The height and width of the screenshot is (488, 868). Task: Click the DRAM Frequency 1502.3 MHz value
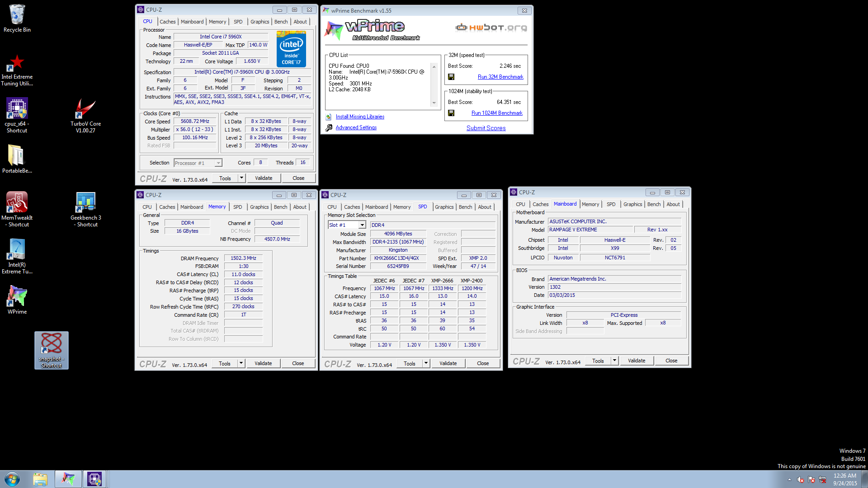[243, 258]
